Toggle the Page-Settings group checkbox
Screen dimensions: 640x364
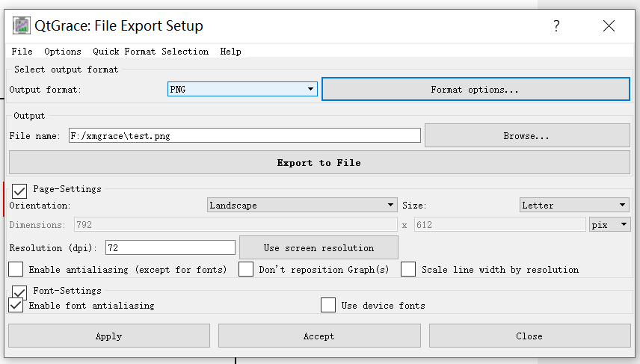(x=19, y=191)
